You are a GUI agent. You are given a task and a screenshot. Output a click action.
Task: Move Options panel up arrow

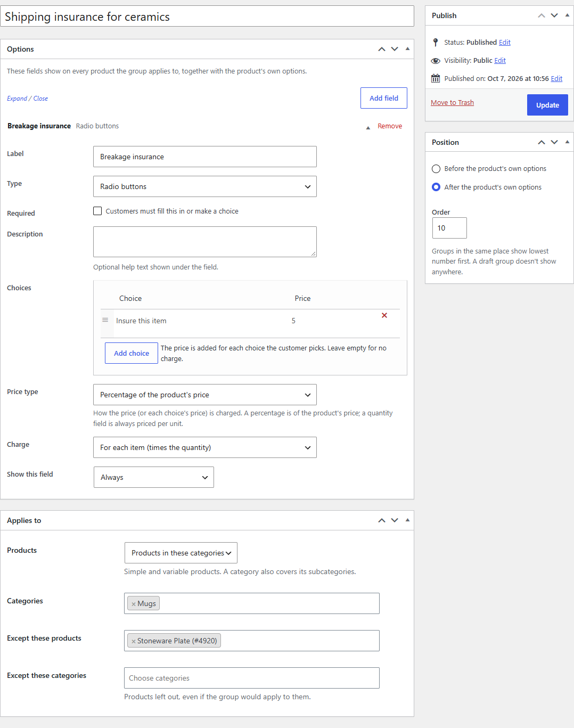(382, 49)
